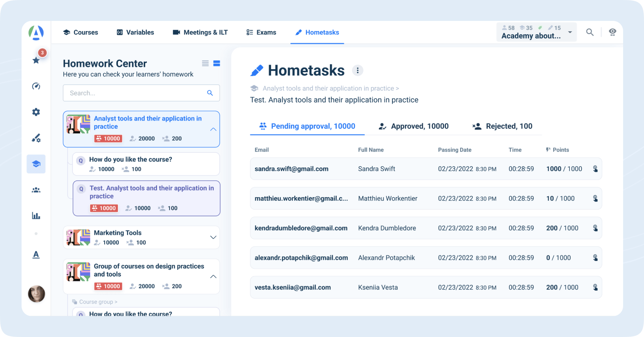Open the bar chart reports icon
The height and width of the screenshot is (337, 644).
[x=36, y=216]
